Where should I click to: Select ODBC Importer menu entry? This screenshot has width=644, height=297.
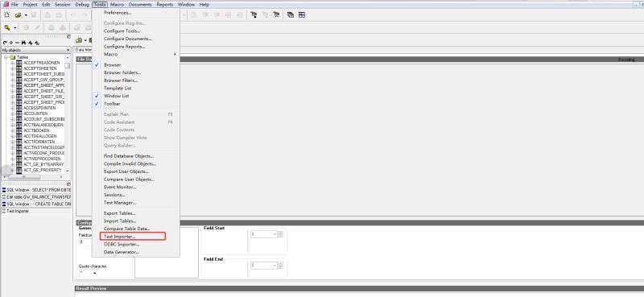coord(122,244)
